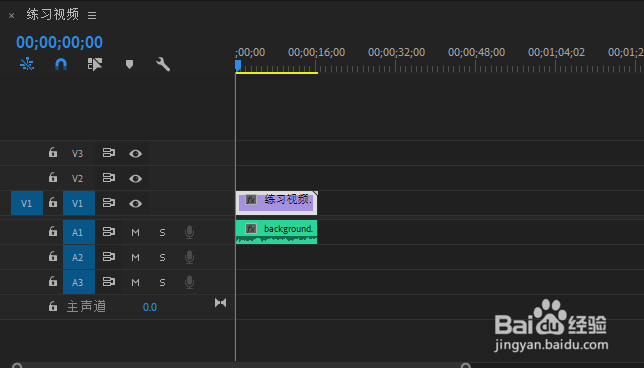Toggle lock on track V2

click(x=53, y=177)
